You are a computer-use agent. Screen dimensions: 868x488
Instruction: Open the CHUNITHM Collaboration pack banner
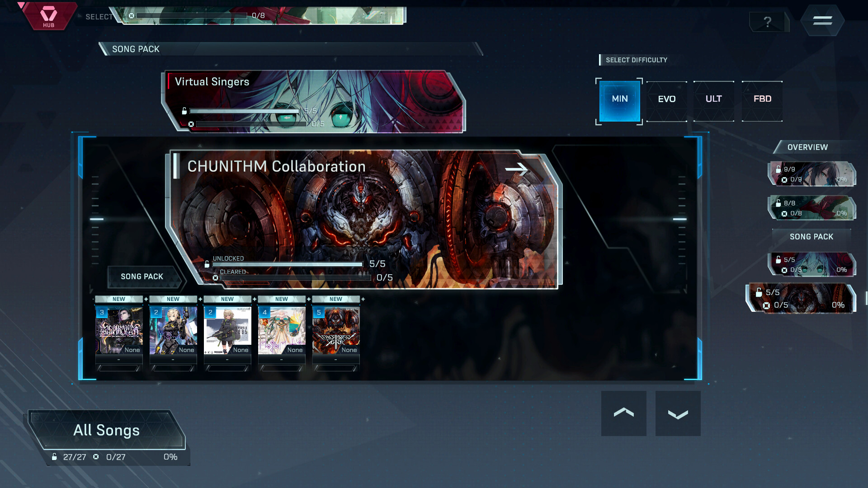(x=364, y=219)
